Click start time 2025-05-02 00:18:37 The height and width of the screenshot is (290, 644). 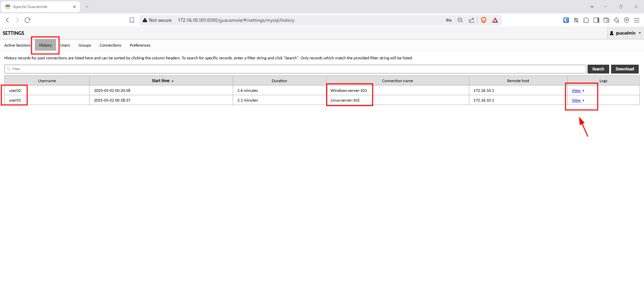tap(112, 100)
